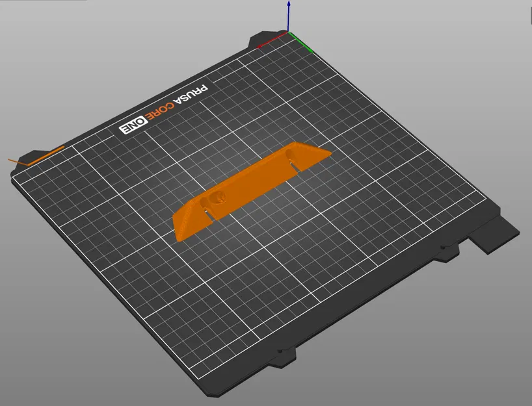
Task: Click the orange purge line at bed corner
Action: click(36, 157)
